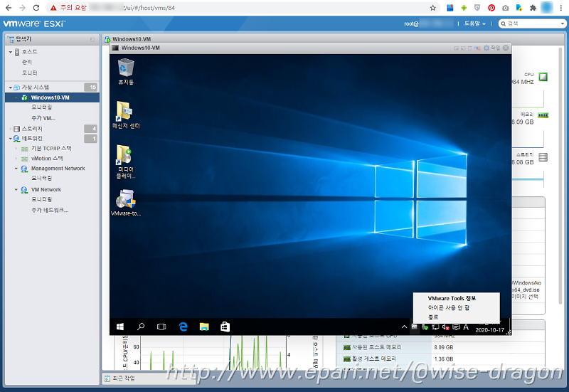Choose VMware Tools 정보 in context menu
Image resolution: width=569 pixels, height=392 pixels.
click(x=452, y=298)
